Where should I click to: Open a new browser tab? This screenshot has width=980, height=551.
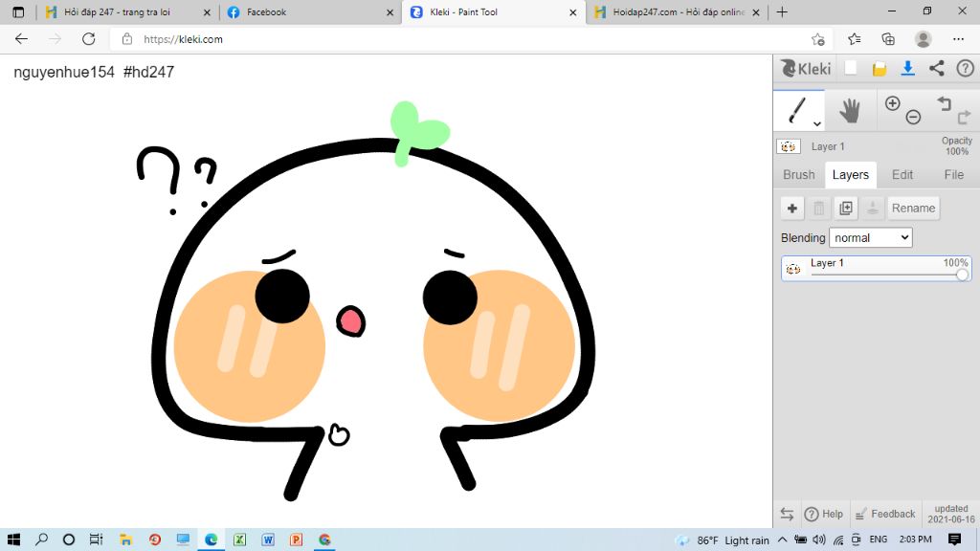coord(782,11)
